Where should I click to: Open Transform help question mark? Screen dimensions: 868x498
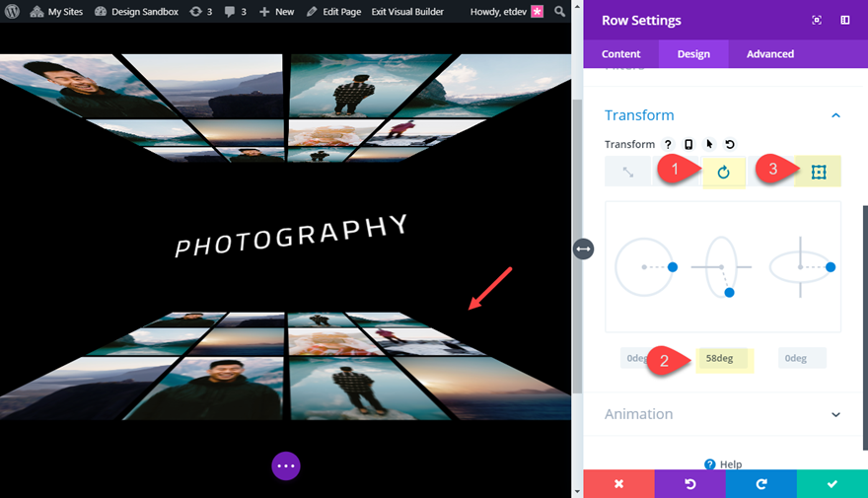point(668,144)
